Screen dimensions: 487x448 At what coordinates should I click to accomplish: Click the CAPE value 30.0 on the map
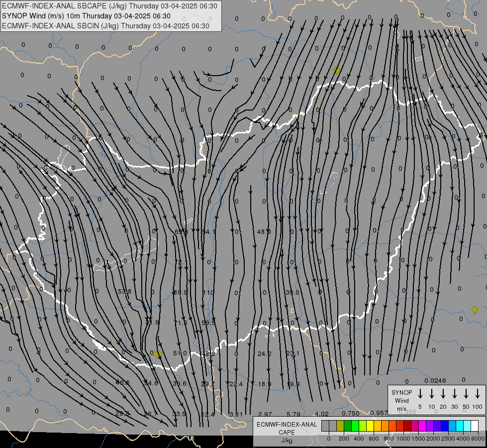click(x=292, y=292)
